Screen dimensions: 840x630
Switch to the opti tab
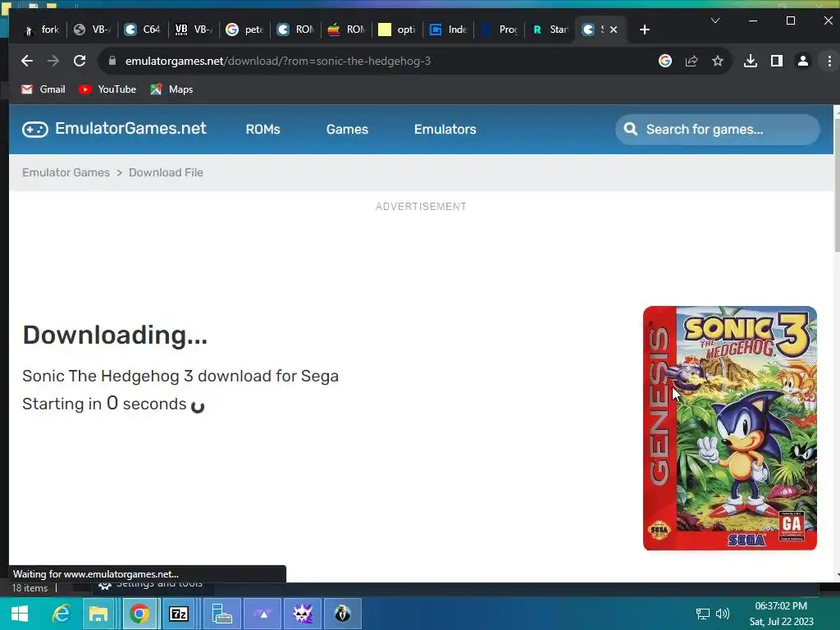point(397,30)
